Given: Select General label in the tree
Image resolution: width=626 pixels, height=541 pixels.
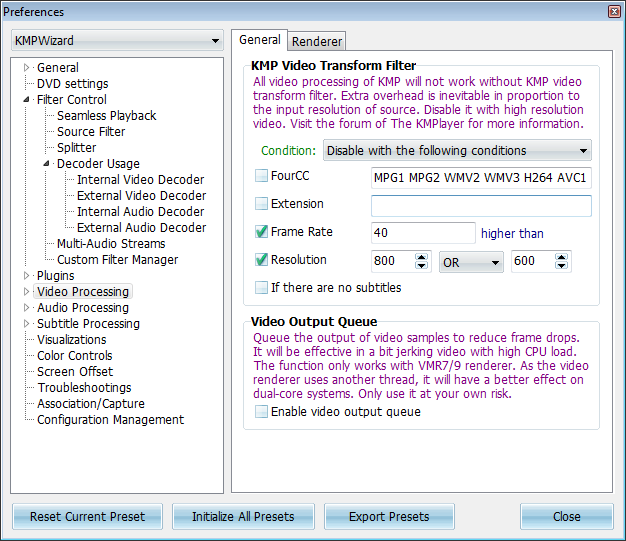Looking at the screenshot, I should tap(57, 67).
